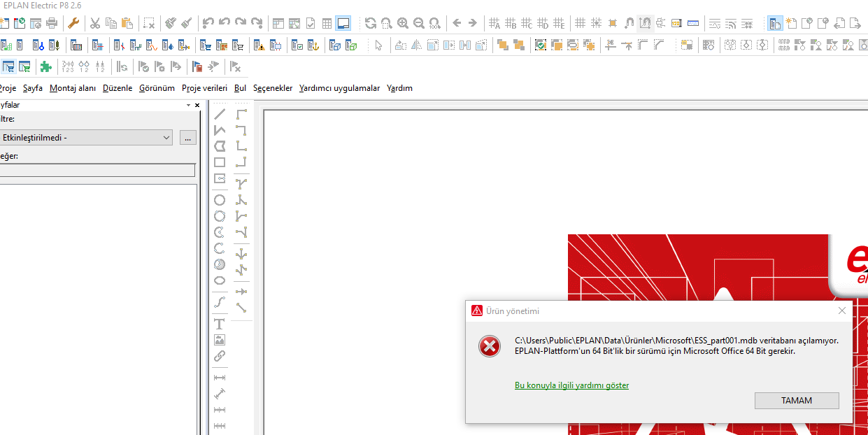
Task: Print using the printer icon
Action: 52,23
